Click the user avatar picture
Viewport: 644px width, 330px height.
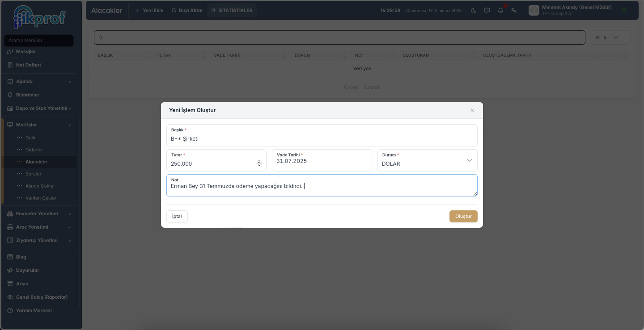[x=534, y=10]
